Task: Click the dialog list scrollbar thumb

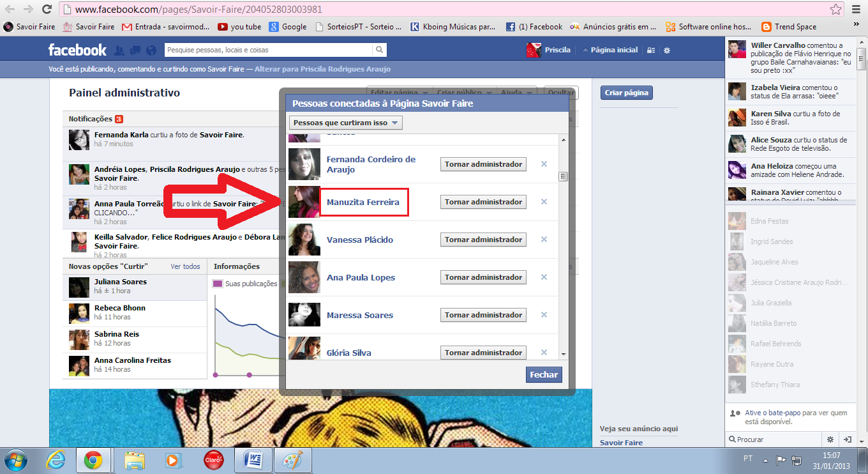Action: [x=563, y=177]
